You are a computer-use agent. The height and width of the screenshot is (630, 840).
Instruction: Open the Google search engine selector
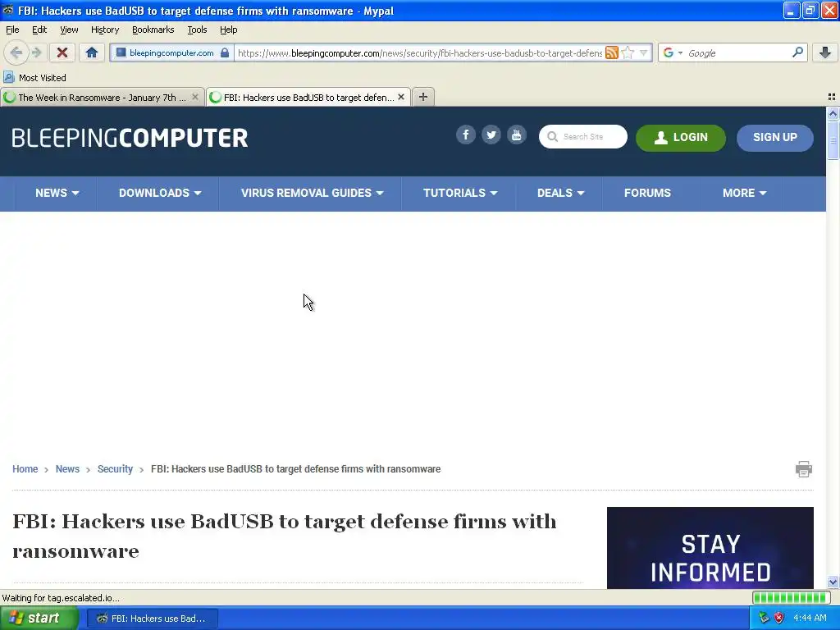pyautogui.click(x=673, y=52)
